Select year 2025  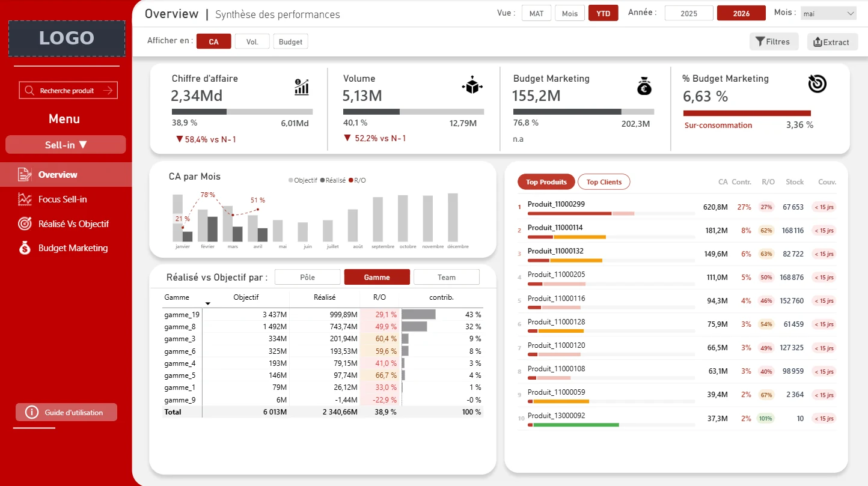[689, 13]
